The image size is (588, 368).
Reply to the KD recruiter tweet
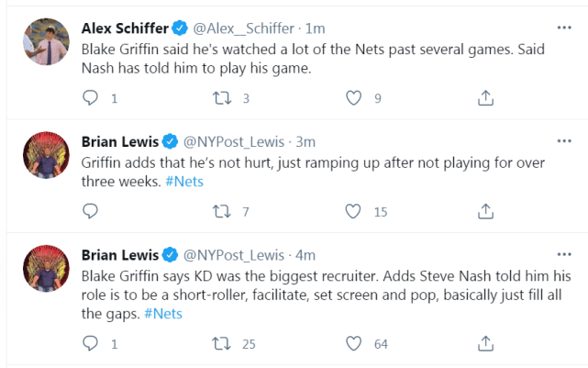(x=90, y=344)
